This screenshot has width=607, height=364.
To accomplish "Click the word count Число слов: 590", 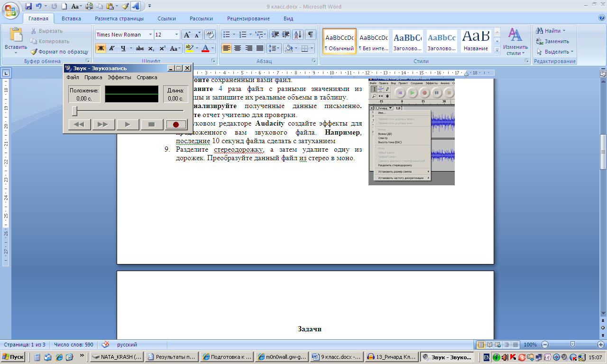I will [74, 345].
